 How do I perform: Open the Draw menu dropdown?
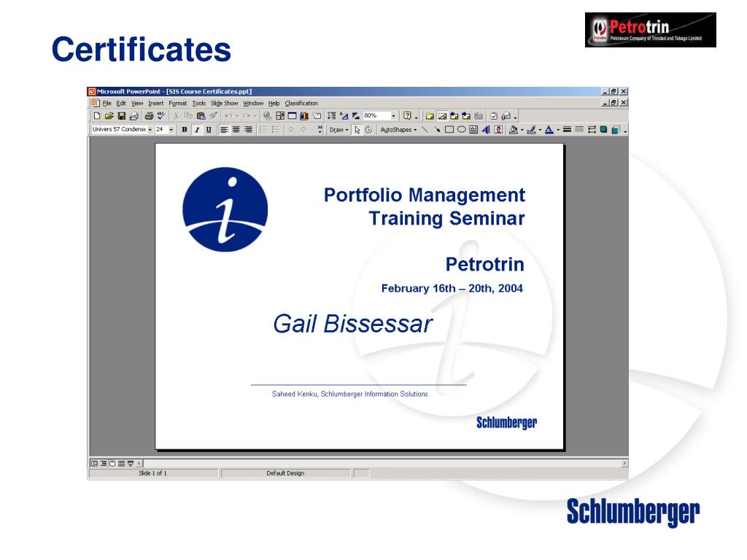(x=338, y=130)
